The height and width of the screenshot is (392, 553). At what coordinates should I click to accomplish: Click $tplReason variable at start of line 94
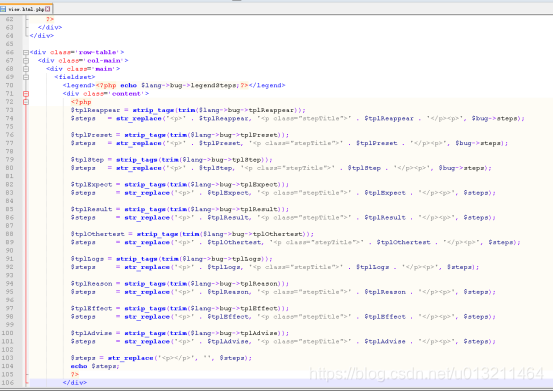91,283
